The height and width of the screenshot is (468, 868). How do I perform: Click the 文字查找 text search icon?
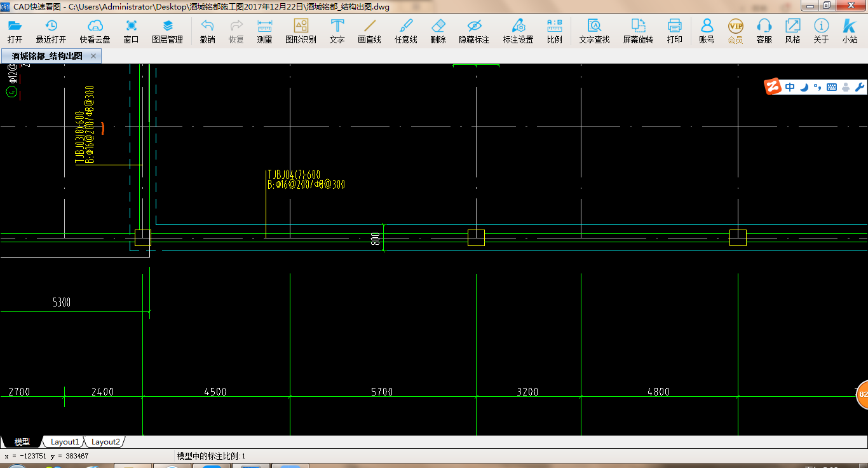594,31
